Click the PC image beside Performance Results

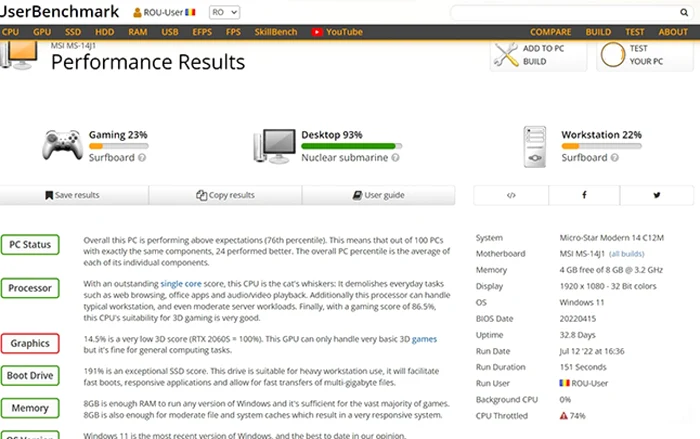click(19, 55)
